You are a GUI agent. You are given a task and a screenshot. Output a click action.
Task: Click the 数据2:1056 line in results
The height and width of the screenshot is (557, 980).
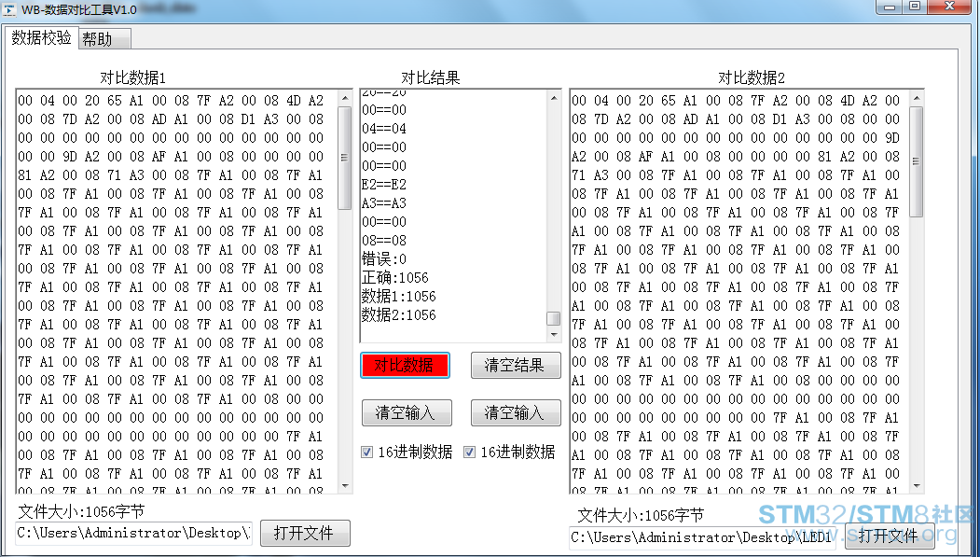tap(399, 315)
